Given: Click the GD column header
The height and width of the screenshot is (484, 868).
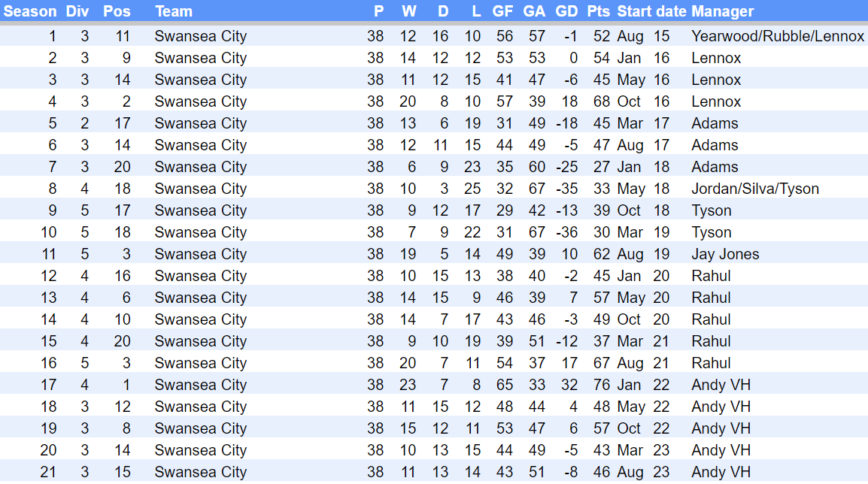Looking at the screenshot, I should click(x=566, y=11).
